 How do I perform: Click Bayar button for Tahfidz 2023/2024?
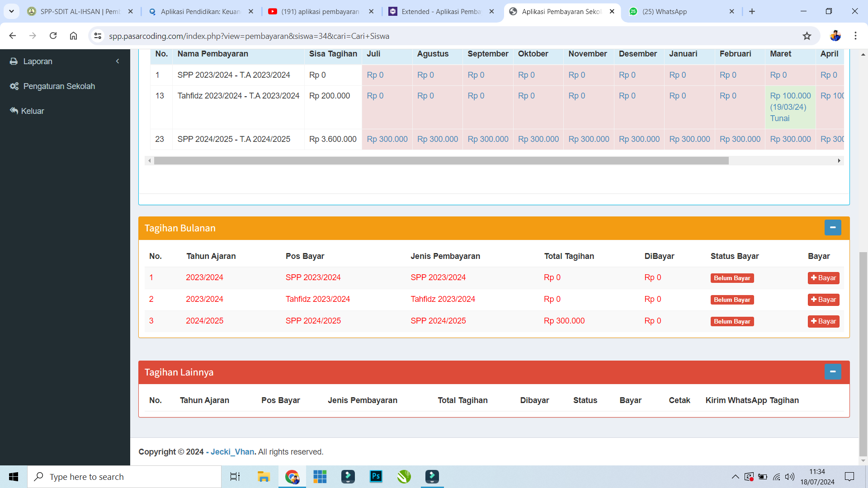pyautogui.click(x=823, y=300)
